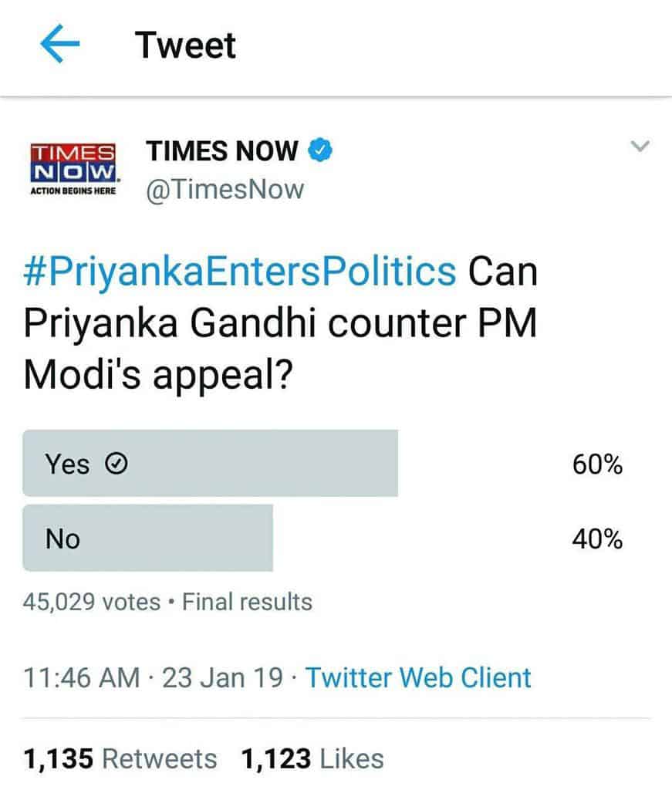Select the Yes poll option
The image size is (672, 790).
click(210, 464)
